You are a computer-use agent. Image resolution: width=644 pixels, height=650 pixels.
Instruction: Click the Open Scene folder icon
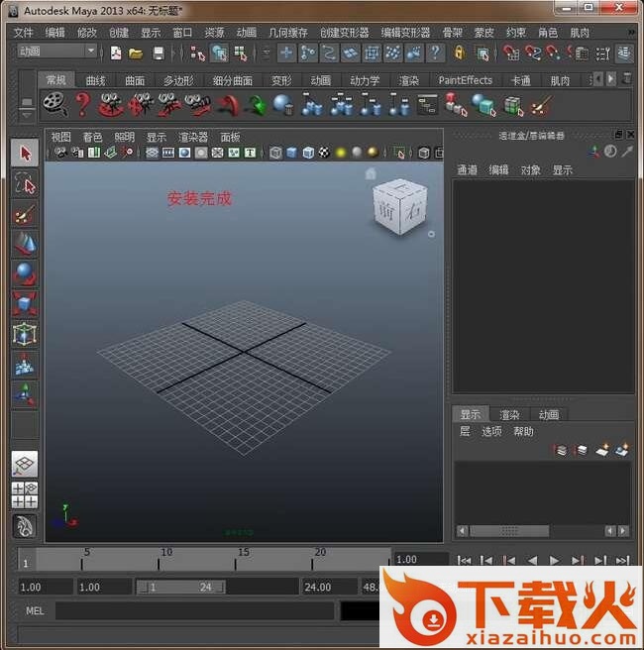coord(136,54)
